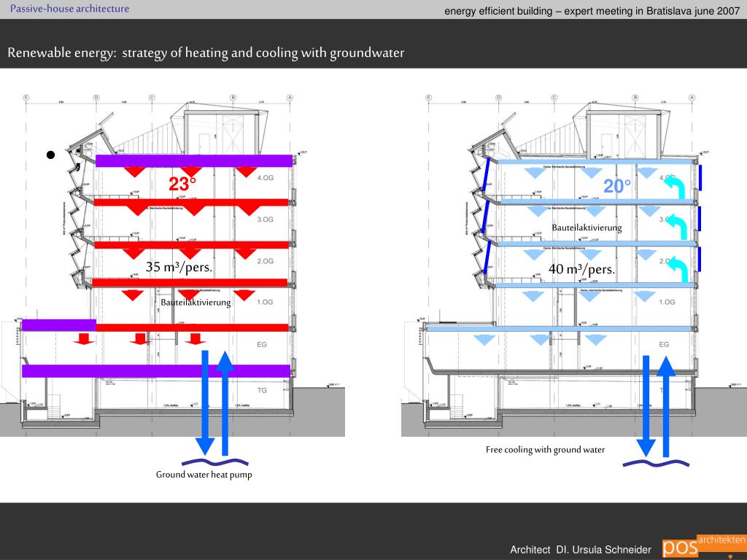Click the purple roof slab in heating diagram

click(194, 161)
